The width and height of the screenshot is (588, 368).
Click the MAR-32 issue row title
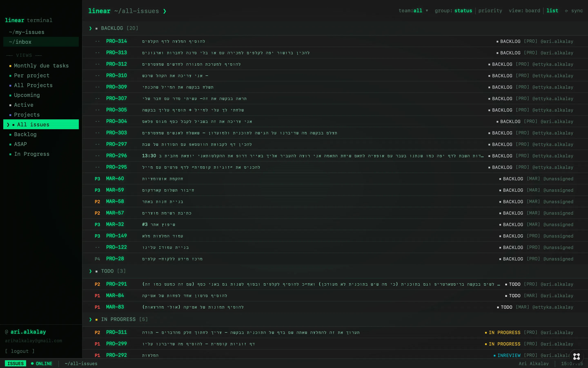click(159, 224)
